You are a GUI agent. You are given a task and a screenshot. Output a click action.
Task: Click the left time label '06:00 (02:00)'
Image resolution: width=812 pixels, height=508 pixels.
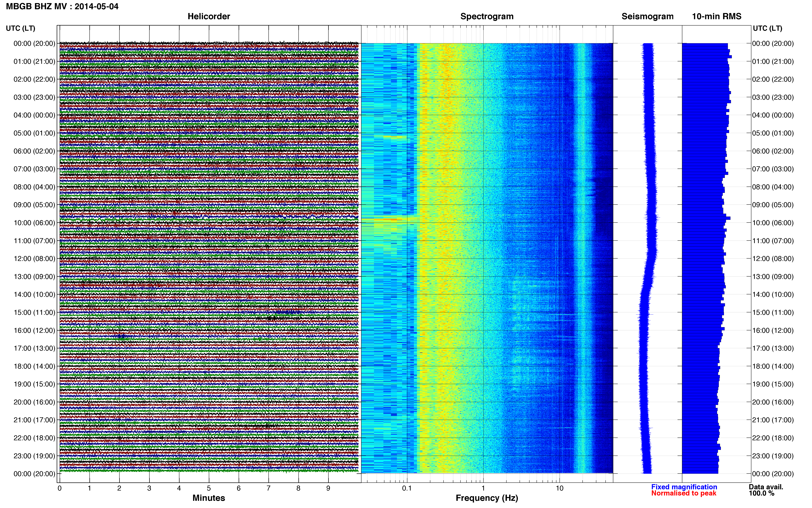pos(34,151)
